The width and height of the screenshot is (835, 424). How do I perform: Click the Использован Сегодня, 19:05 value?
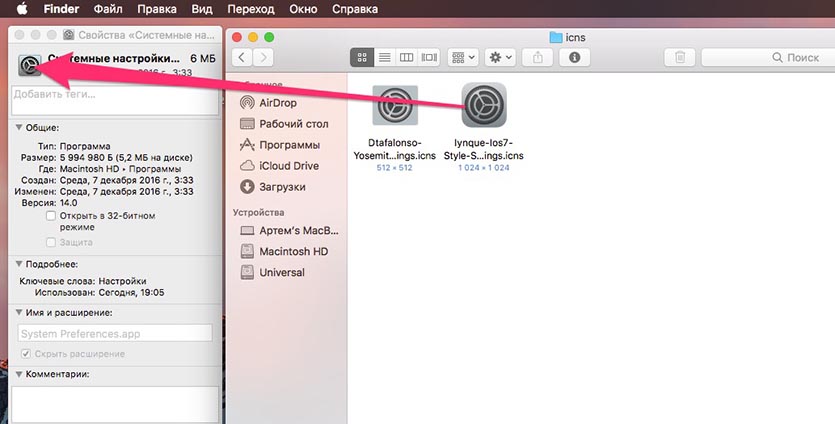[132, 292]
